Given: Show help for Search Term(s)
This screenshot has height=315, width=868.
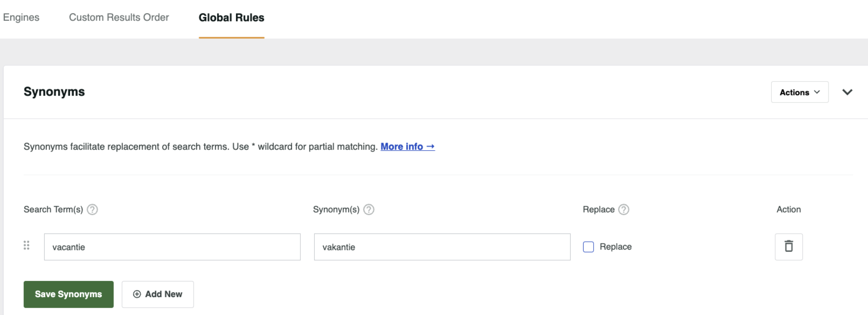Looking at the screenshot, I should (92, 209).
